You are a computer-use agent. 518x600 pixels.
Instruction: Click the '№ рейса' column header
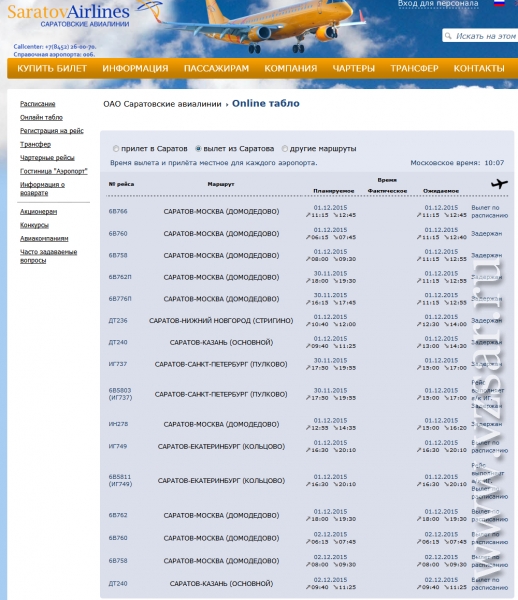[121, 184]
